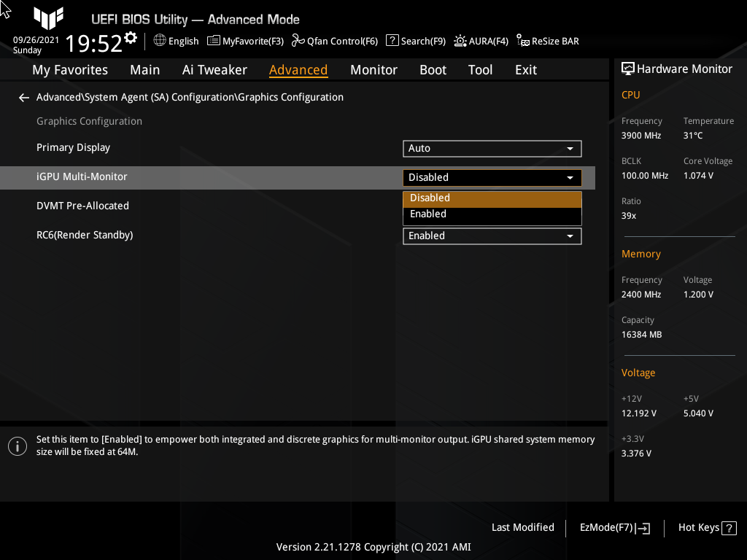Image resolution: width=747 pixels, height=560 pixels.
Task: Click the EzMode(F7) button
Action: pos(614,527)
